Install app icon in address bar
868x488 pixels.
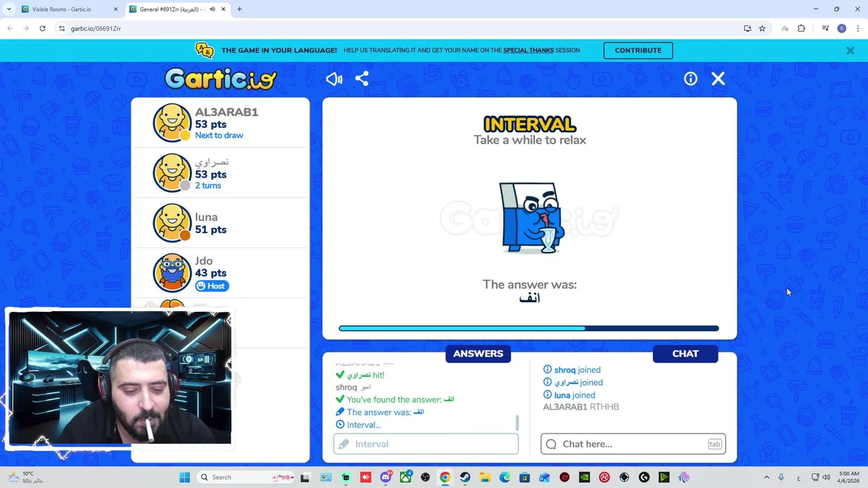coord(747,28)
